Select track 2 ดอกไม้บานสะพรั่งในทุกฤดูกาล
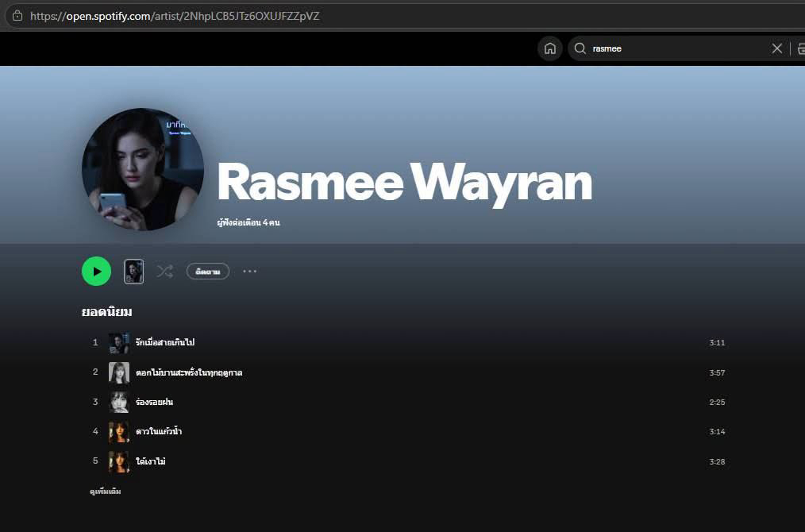The image size is (805, 532). [189, 373]
